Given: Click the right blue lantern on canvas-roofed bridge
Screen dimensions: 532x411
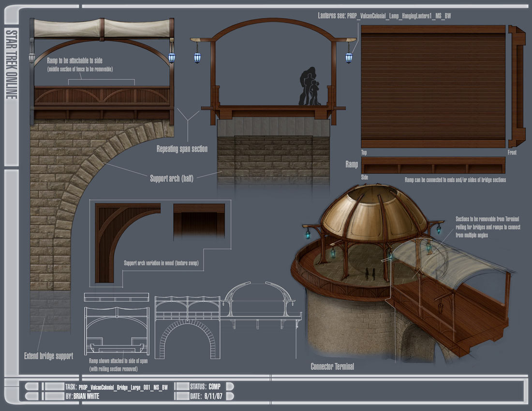Looking at the screenshot, I should click(x=172, y=57).
